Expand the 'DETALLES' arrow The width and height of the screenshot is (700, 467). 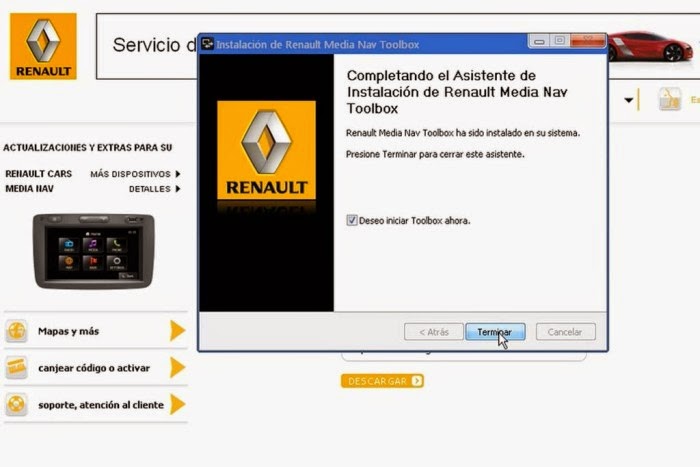coord(178,189)
